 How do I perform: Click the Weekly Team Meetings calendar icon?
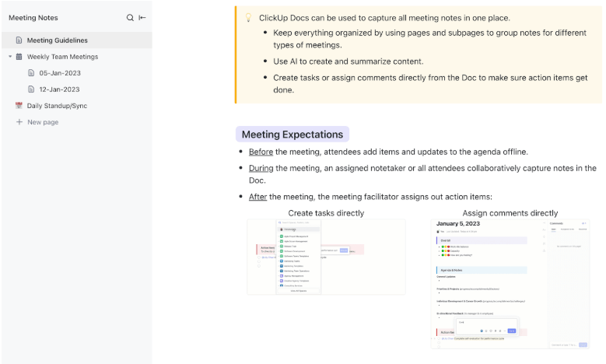(19, 57)
